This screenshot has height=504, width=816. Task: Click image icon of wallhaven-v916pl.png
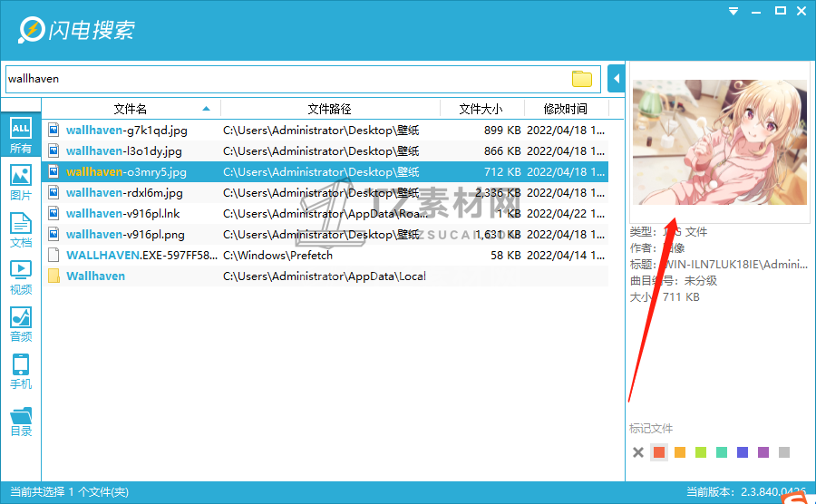(x=53, y=234)
